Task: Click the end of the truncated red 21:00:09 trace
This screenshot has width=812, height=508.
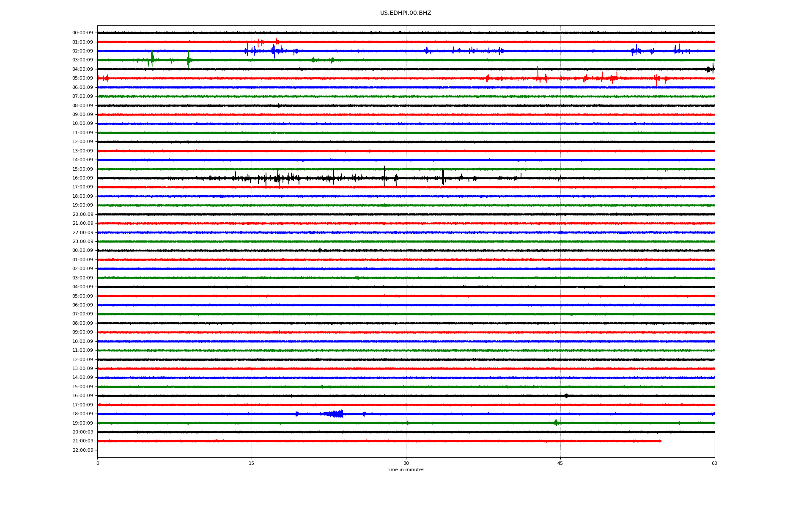Action: pos(661,441)
